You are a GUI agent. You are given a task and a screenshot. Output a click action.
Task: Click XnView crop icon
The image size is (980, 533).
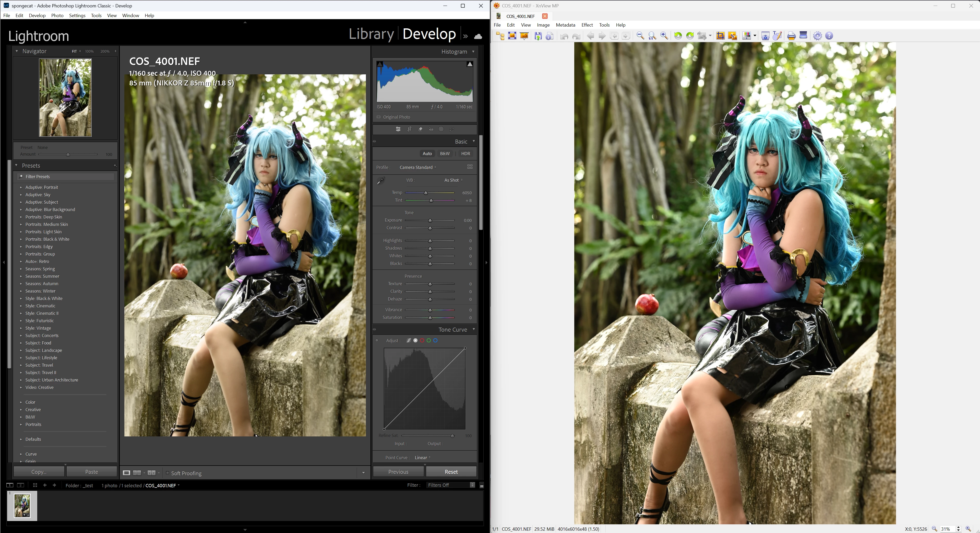(720, 36)
